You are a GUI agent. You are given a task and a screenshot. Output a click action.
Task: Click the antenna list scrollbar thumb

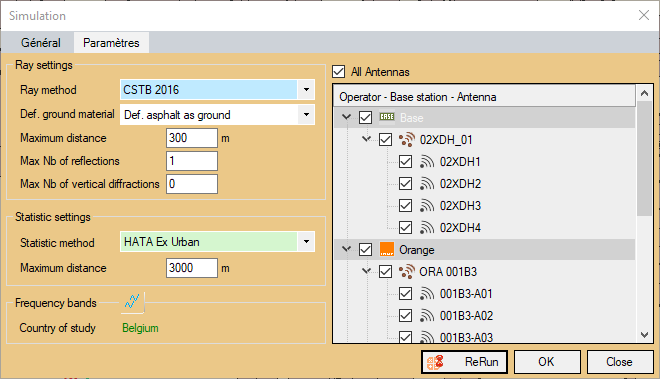[x=644, y=159]
